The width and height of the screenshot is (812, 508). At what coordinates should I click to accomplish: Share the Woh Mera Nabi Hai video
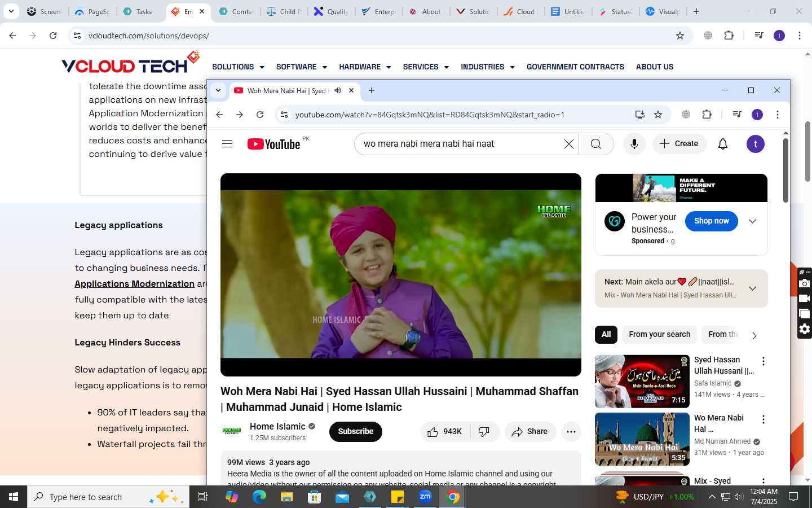[x=530, y=432]
